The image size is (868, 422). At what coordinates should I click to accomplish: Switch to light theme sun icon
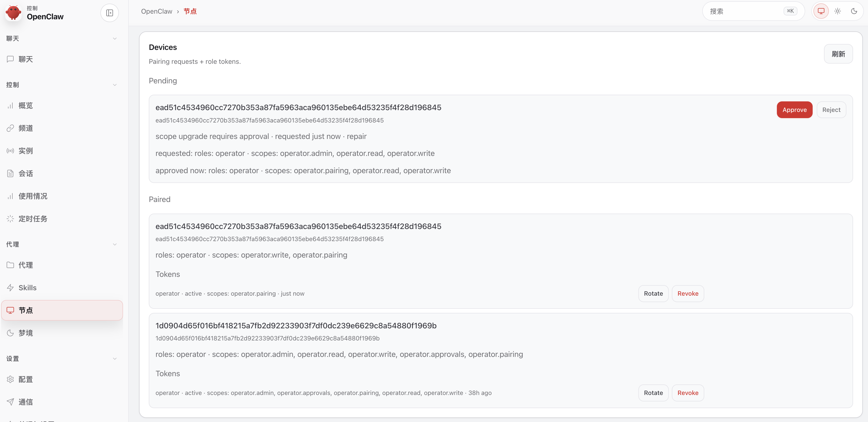(x=838, y=11)
